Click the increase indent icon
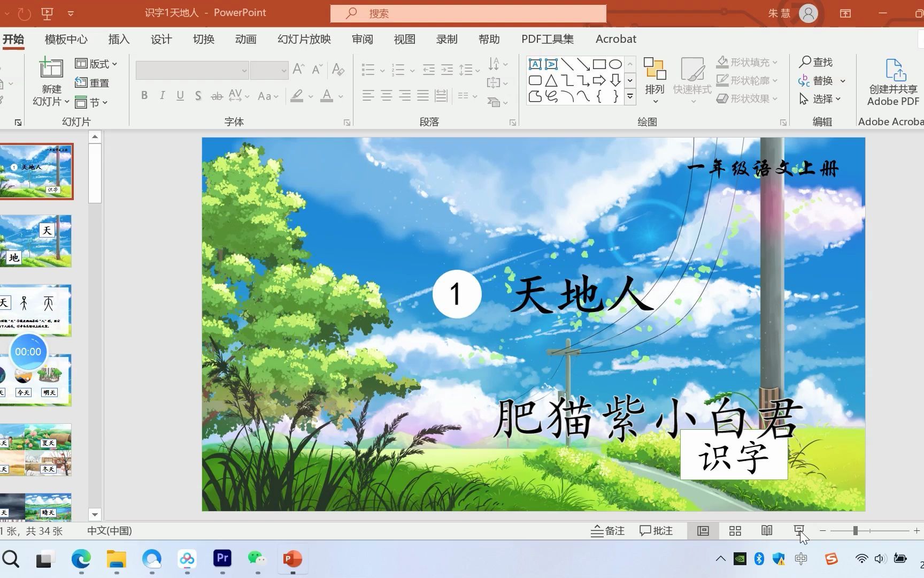Screen dimensions: 924x578 447,69
